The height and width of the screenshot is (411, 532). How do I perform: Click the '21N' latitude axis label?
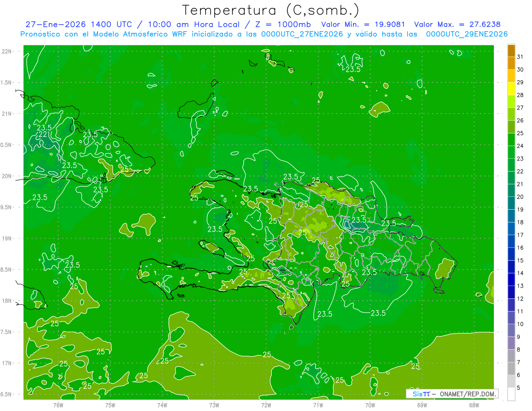coord(8,114)
